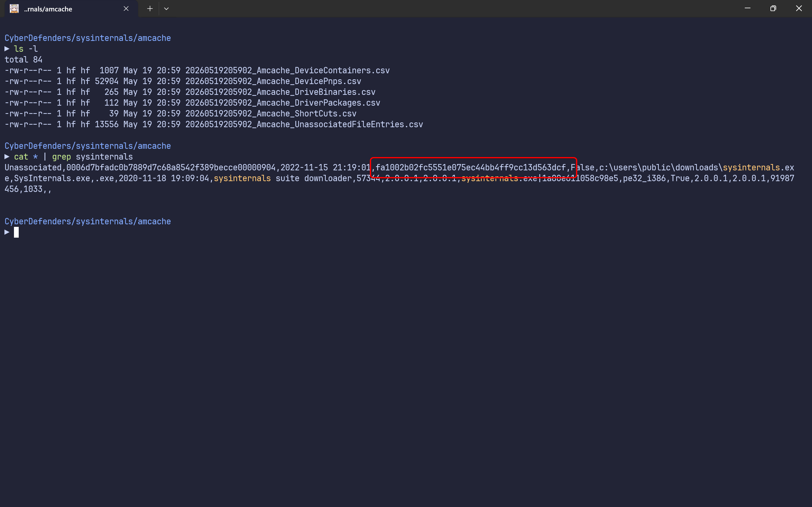
Task: Click the terminal tab profile avatar icon
Action: coord(14,9)
